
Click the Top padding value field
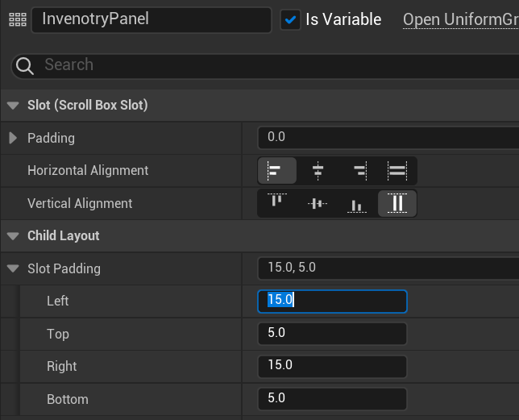click(x=332, y=334)
